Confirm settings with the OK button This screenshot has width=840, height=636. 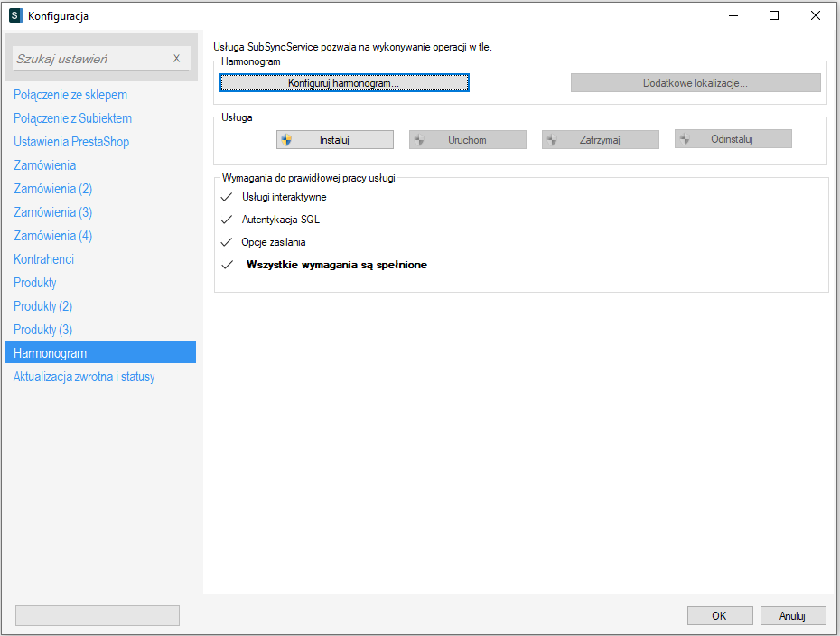tap(719, 616)
